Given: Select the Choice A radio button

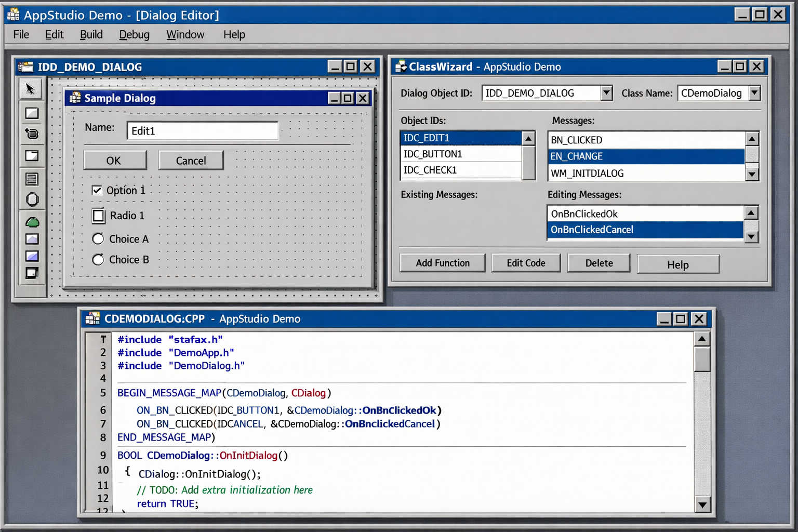Looking at the screenshot, I should (x=98, y=238).
